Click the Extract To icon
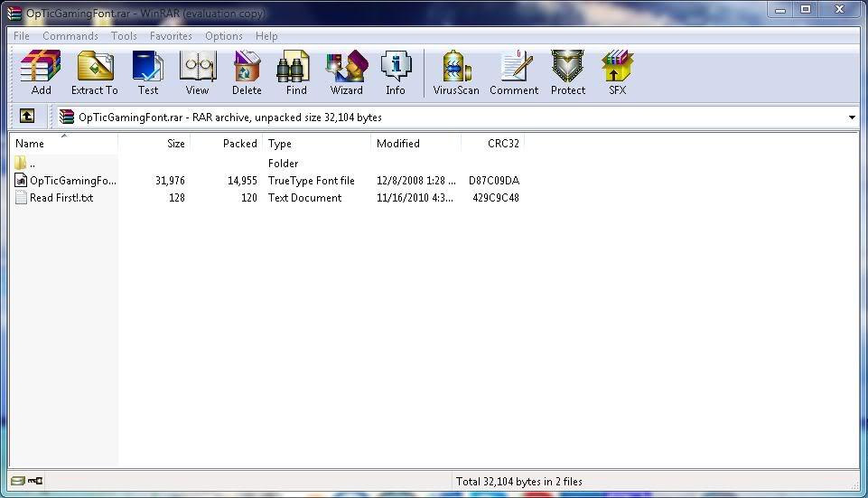 94,72
